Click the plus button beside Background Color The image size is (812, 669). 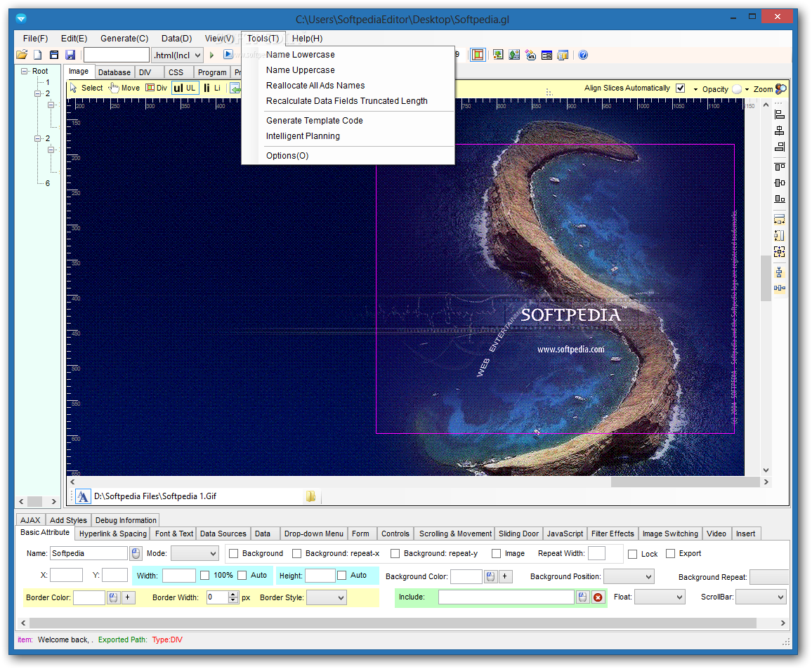(x=505, y=576)
